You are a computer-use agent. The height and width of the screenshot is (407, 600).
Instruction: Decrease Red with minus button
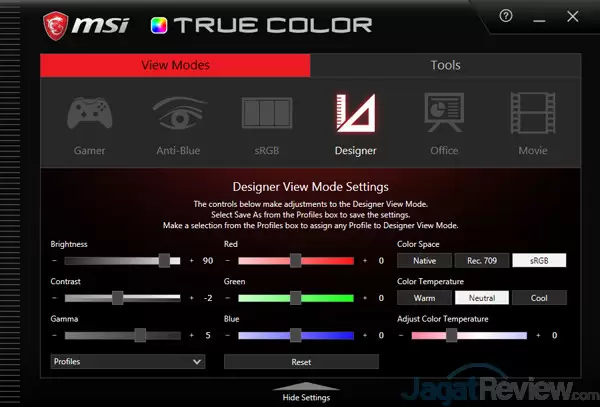228,260
